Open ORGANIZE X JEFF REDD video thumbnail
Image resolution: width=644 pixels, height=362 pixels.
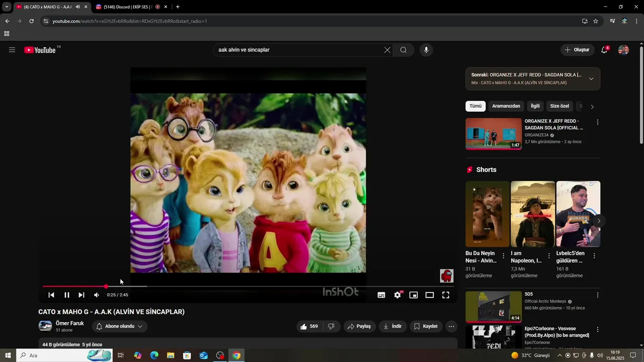tap(494, 134)
